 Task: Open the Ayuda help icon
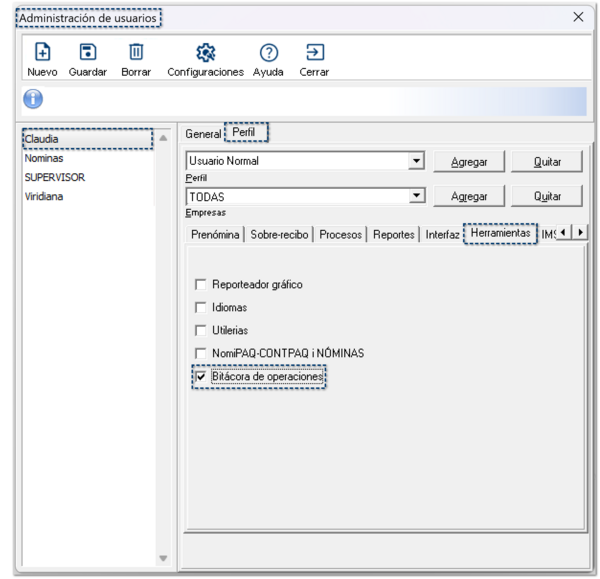(268, 52)
